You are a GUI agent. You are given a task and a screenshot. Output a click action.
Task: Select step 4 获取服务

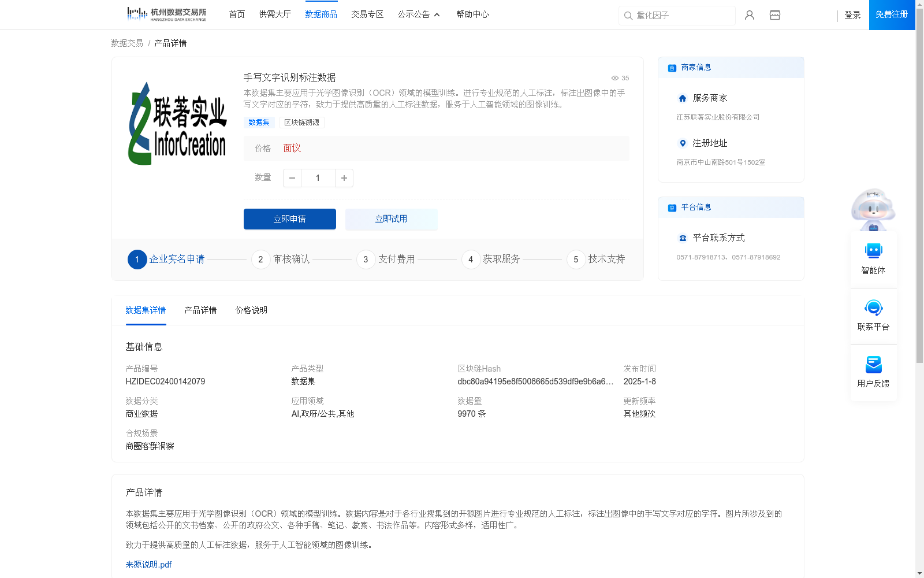[x=491, y=260]
